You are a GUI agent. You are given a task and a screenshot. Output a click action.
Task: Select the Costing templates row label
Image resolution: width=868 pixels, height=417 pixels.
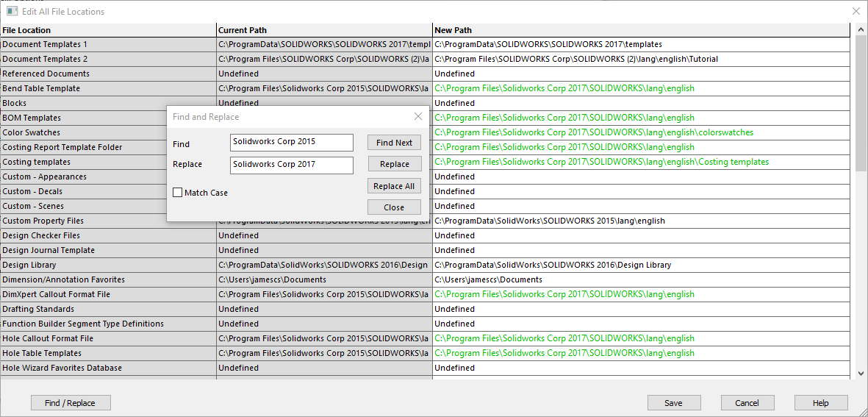[36, 162]
